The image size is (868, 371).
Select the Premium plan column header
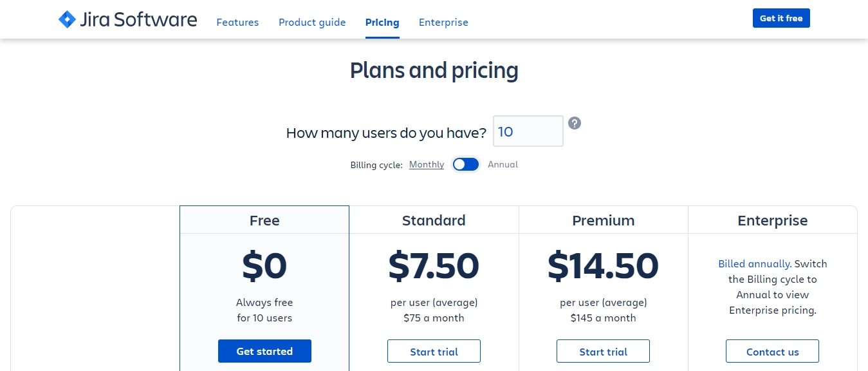coord(604,220)
